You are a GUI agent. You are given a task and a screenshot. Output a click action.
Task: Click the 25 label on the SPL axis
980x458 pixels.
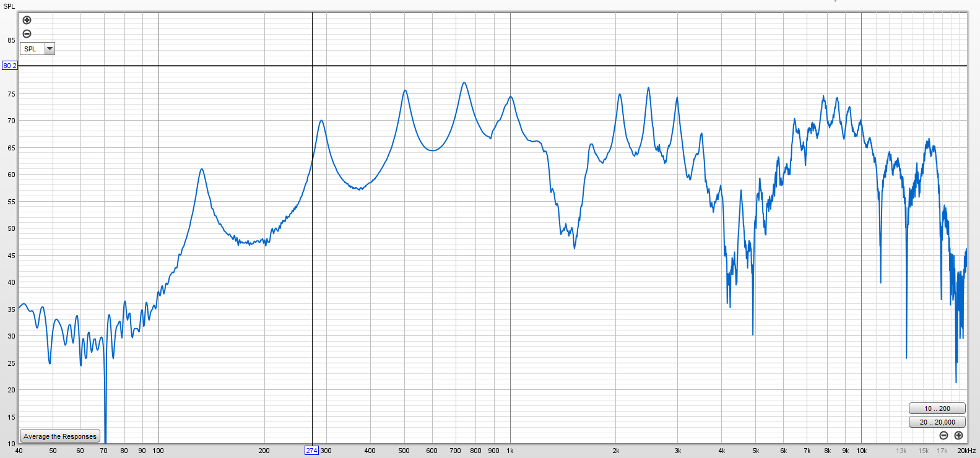click(11, 363)
